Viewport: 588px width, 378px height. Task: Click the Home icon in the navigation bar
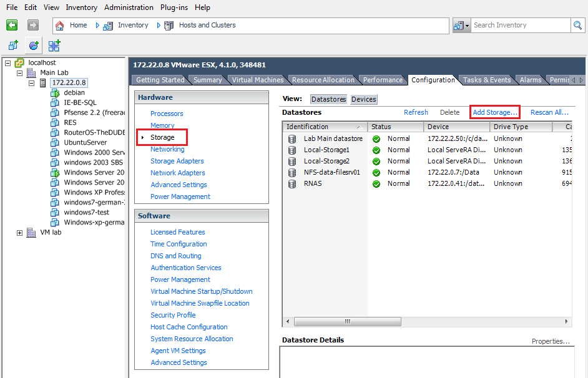[60, 25]
